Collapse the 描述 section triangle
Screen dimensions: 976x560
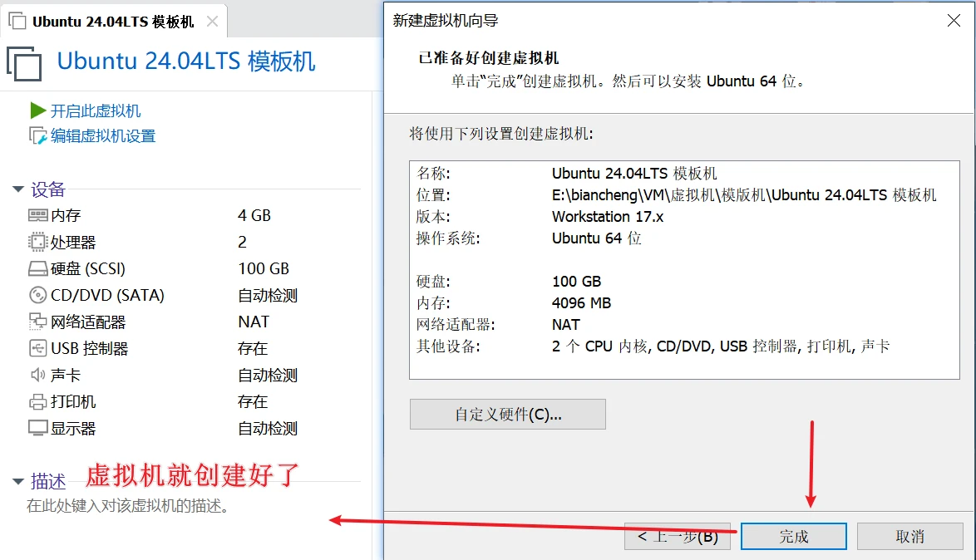pos(18,481)
